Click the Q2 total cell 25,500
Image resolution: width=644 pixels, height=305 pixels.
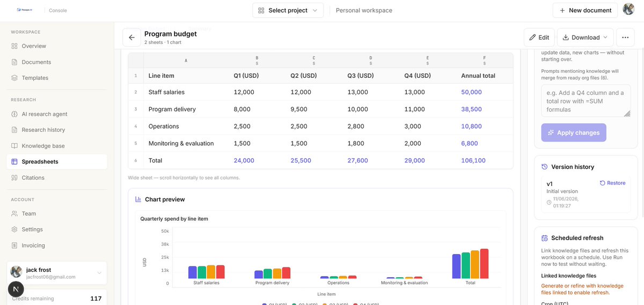tap(313, 161)
